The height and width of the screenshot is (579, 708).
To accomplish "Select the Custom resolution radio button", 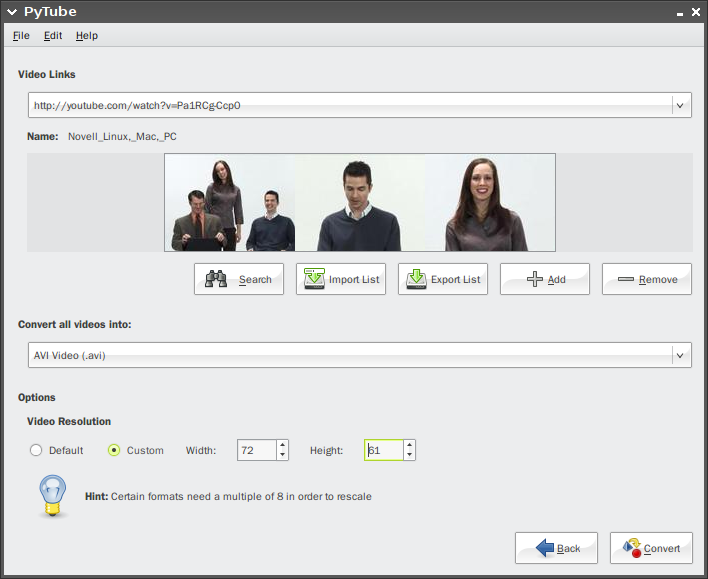I will click(114, 450).
